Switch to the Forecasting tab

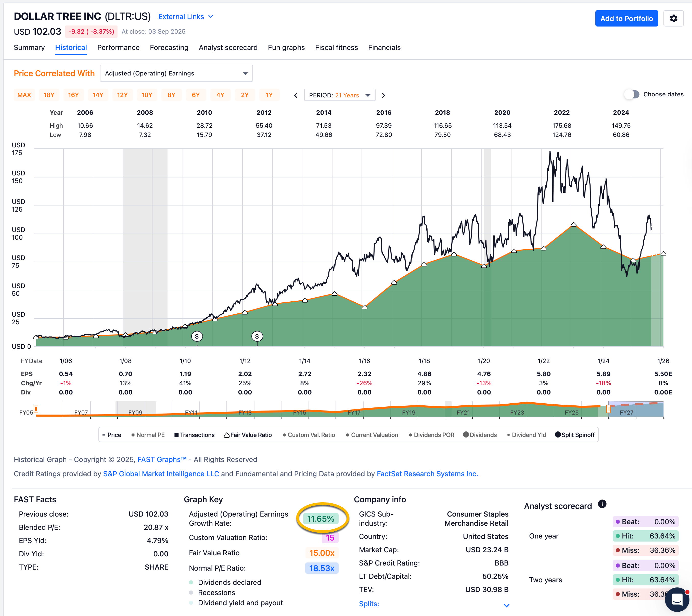tap(169, 47)
